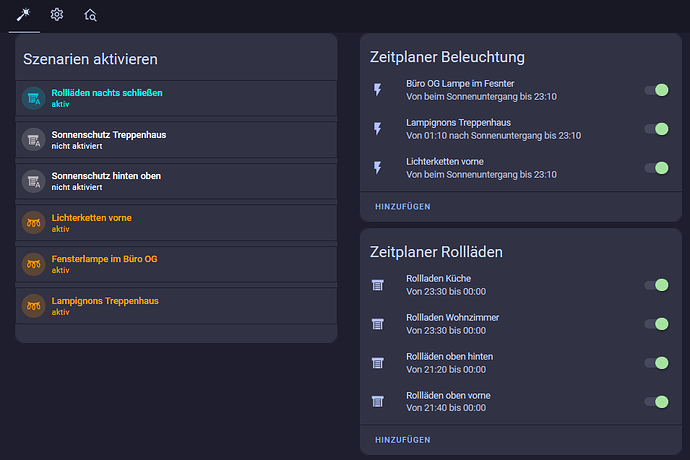690x460 pixels.
Task: Click flash icon for Büro OG Lampe schedule
Action: 378,90
